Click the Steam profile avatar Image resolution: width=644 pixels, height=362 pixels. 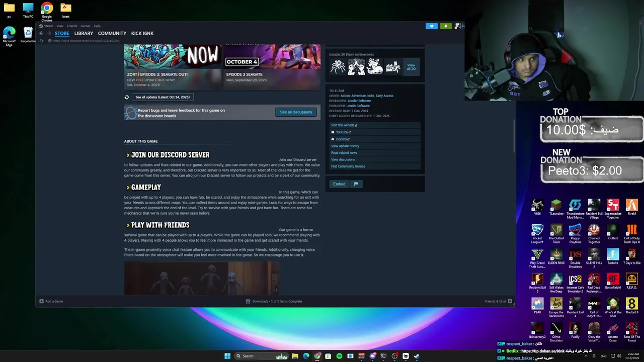457,26
